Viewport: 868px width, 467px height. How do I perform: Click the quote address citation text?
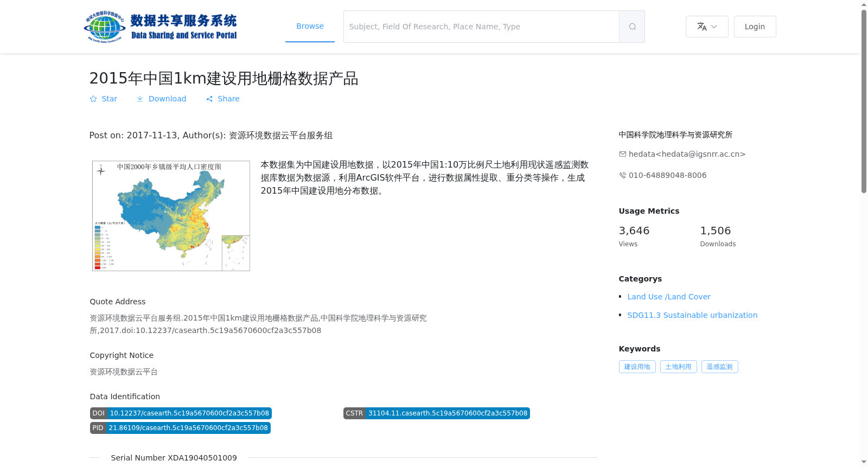(258, 324)
